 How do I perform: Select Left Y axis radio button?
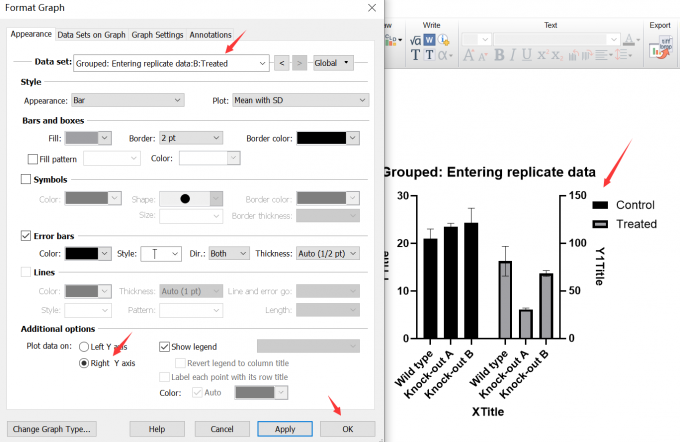pos(84,347)
